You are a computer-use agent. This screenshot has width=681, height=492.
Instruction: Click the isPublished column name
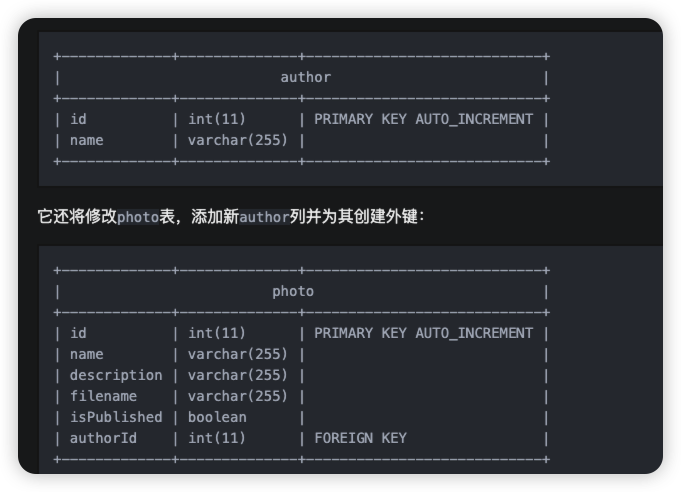click(116, 417)
